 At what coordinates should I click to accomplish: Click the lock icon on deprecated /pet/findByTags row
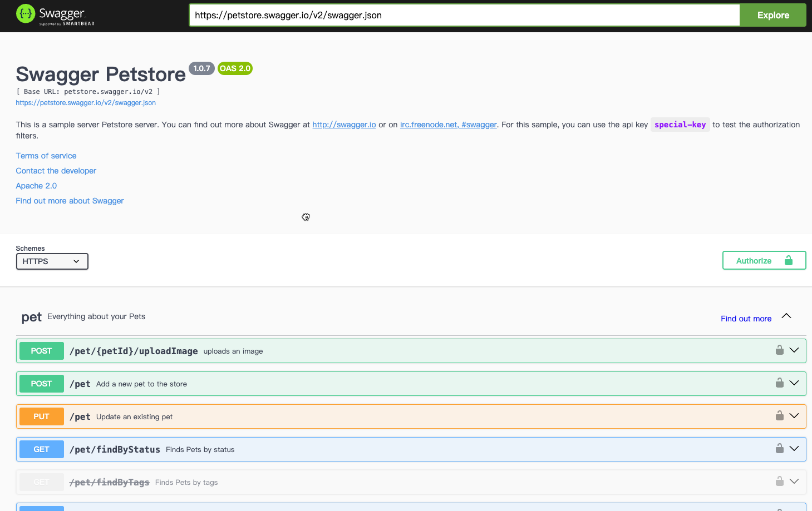779,482
